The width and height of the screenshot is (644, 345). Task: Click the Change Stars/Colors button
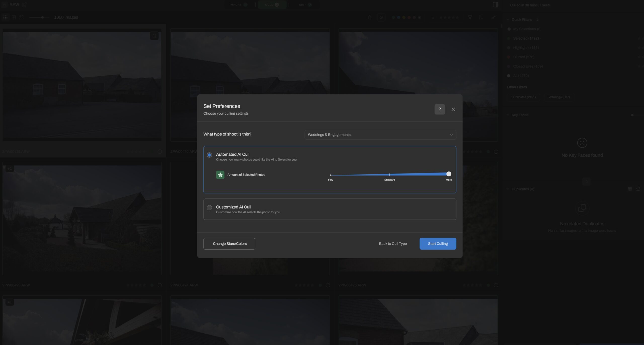click(x=229, y=244)
